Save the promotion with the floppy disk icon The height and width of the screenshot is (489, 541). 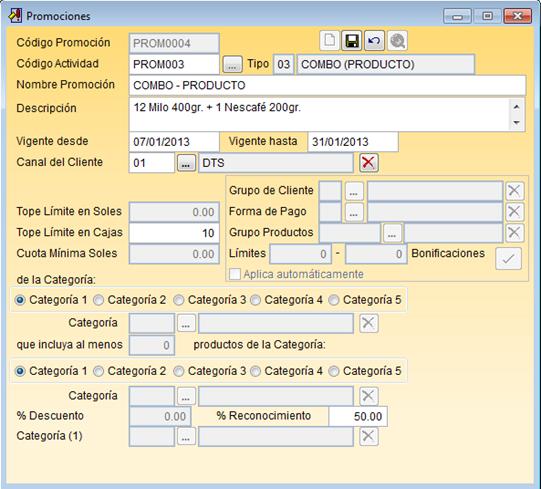(x=351, y=41)
